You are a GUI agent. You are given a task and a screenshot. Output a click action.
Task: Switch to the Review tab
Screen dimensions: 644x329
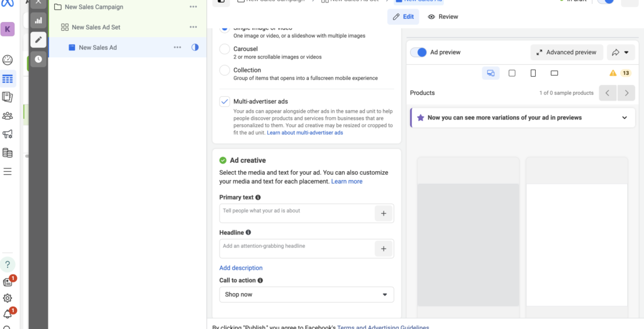(443, 17)
